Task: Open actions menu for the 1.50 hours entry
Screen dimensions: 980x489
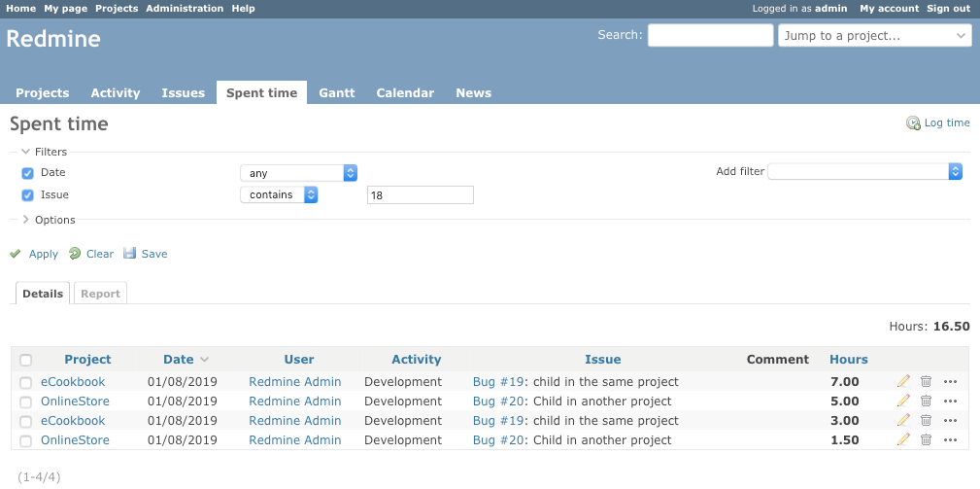Action: click(951, 440)
